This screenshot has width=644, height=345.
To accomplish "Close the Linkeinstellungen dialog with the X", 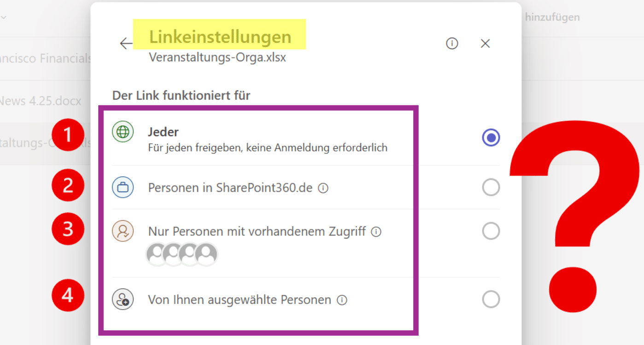I will click(485, 44).
